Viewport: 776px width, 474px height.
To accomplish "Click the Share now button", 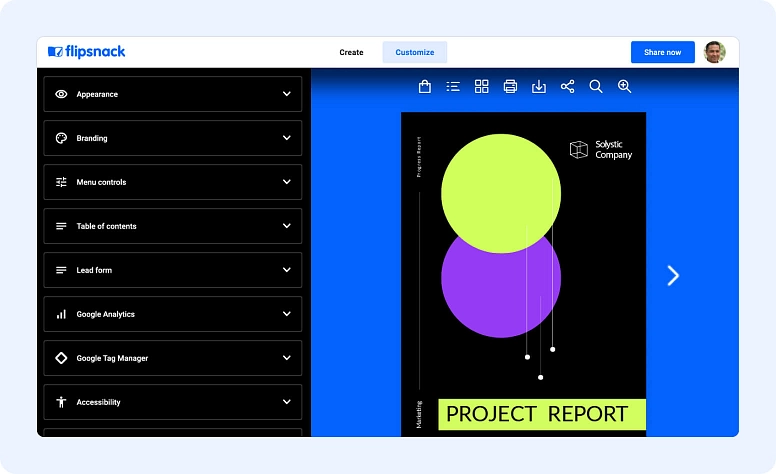I will pos(662,52).
